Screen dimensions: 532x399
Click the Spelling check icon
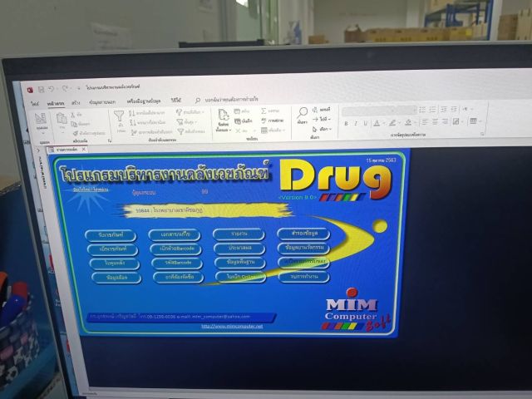click(x=264, y=121)
